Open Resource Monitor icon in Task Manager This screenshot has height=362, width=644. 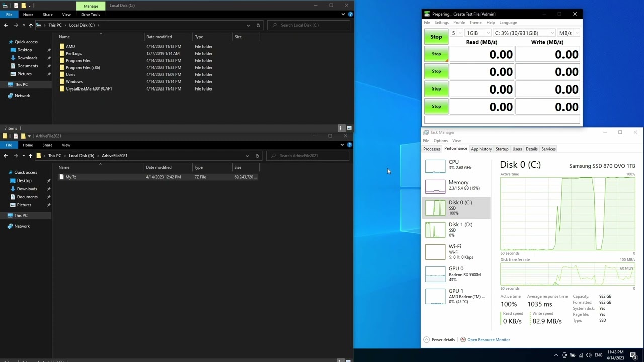click(463, 340)
